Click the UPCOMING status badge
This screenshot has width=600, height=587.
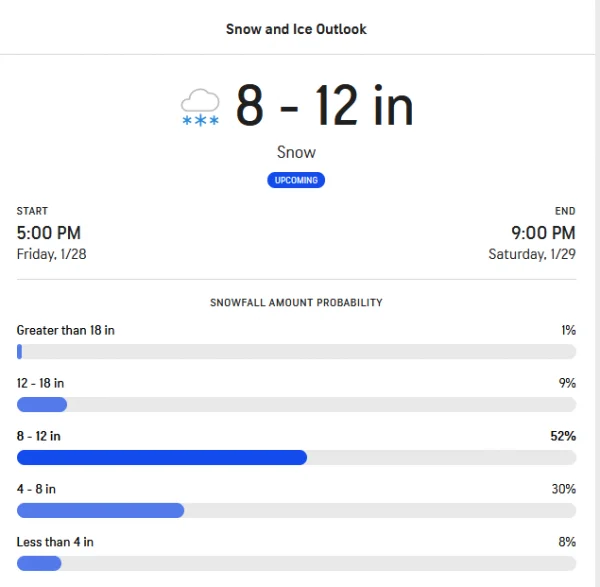point(296,180)
